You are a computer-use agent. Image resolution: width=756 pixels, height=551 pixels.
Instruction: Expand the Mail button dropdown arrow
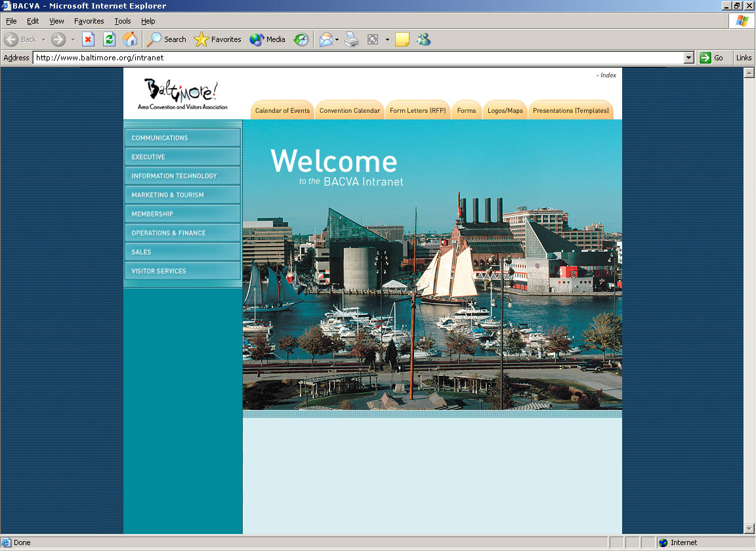coord(337,39)
